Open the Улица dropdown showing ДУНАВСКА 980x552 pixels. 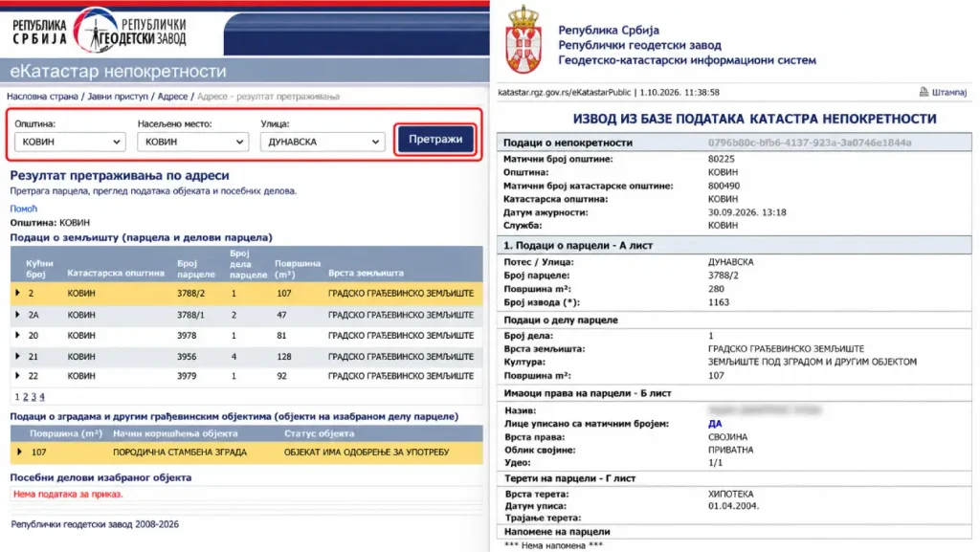coord(323,142)
